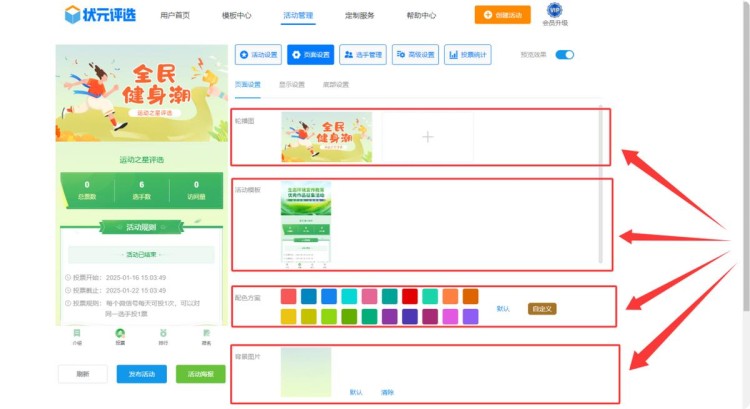
Task: Switch to the 显示设置 tab
Action: (x=292, y=84)
